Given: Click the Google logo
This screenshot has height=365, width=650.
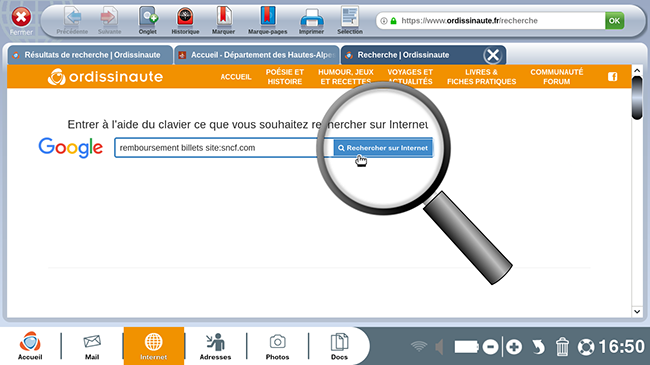Looking at the screenshot, I should point(70,148).
